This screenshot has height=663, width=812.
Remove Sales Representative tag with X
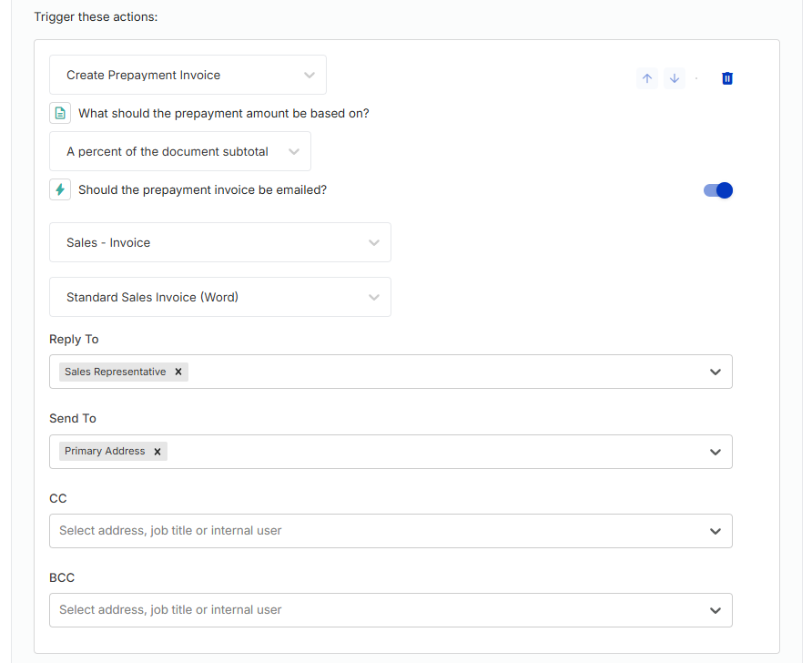178,372
